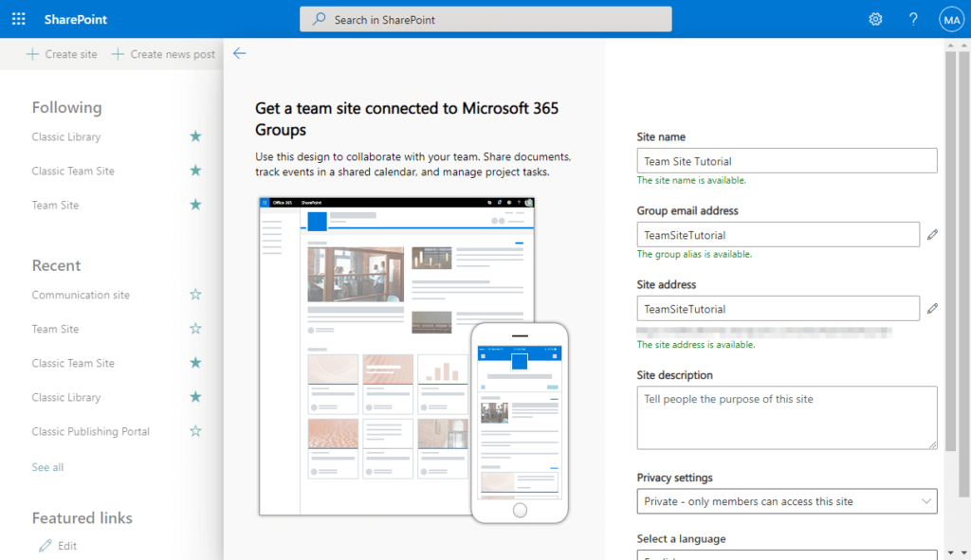Click the 'Featured links' heading
Screen dimensions: 971x560
[82, 518]
